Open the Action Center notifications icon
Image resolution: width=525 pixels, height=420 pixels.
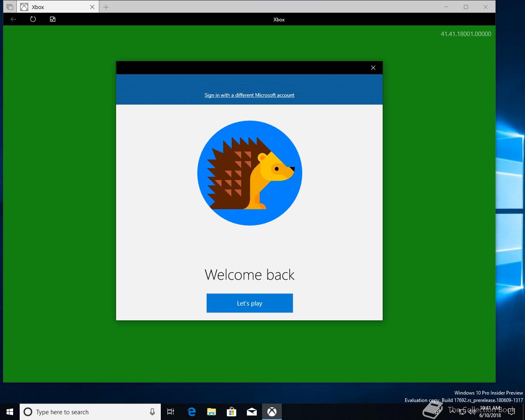tap(511, 412)
